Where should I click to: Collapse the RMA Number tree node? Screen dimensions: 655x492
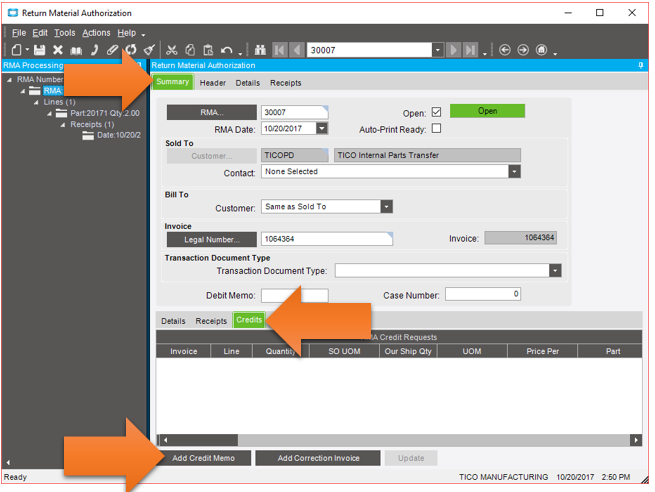coord(10,79)
